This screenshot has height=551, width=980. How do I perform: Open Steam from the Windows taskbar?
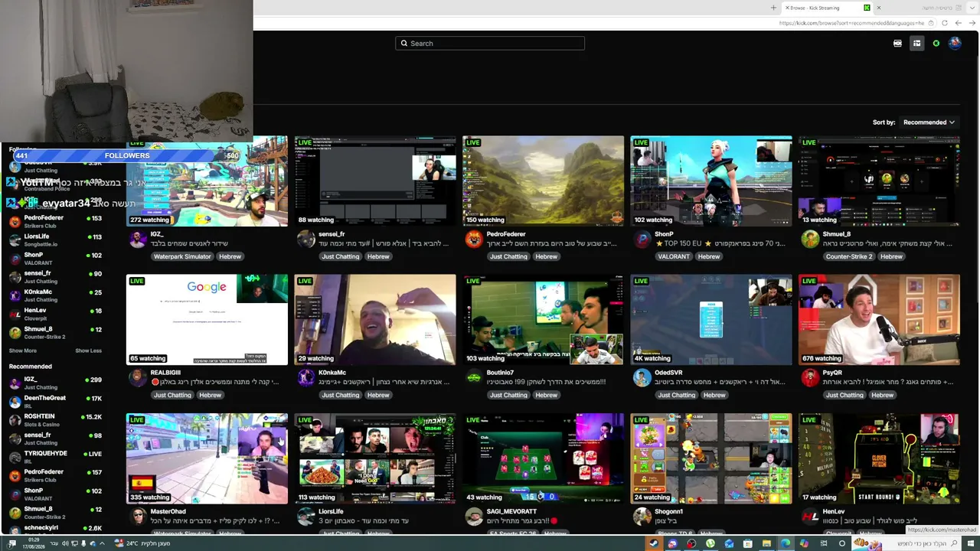click(654, 543)
